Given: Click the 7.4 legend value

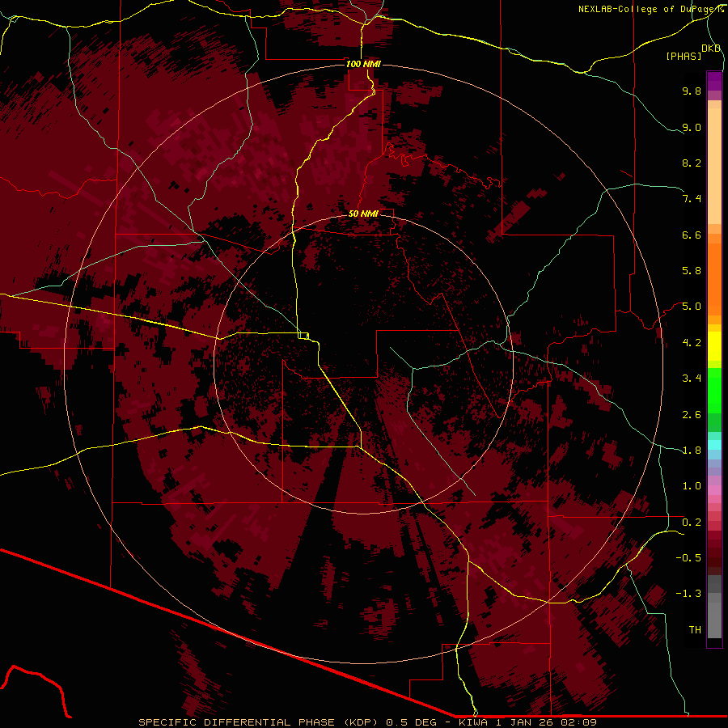Looking at the screenshot, I should coord(692,199).
